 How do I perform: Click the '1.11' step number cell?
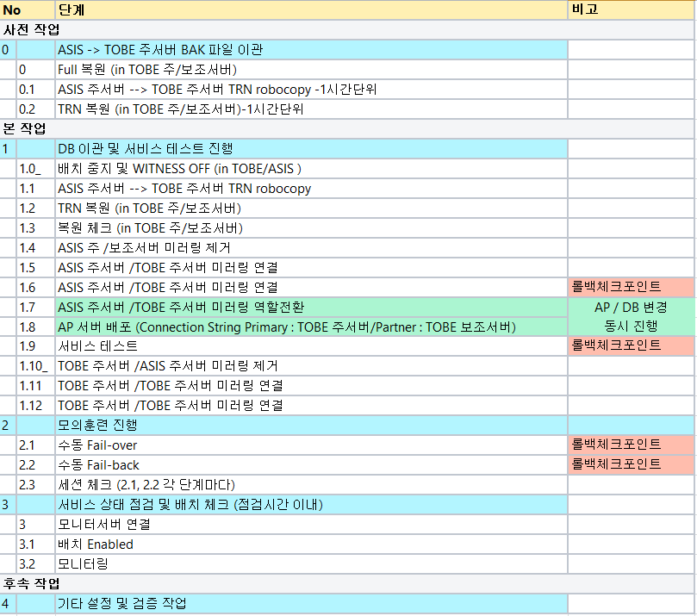tap(35, 386)
